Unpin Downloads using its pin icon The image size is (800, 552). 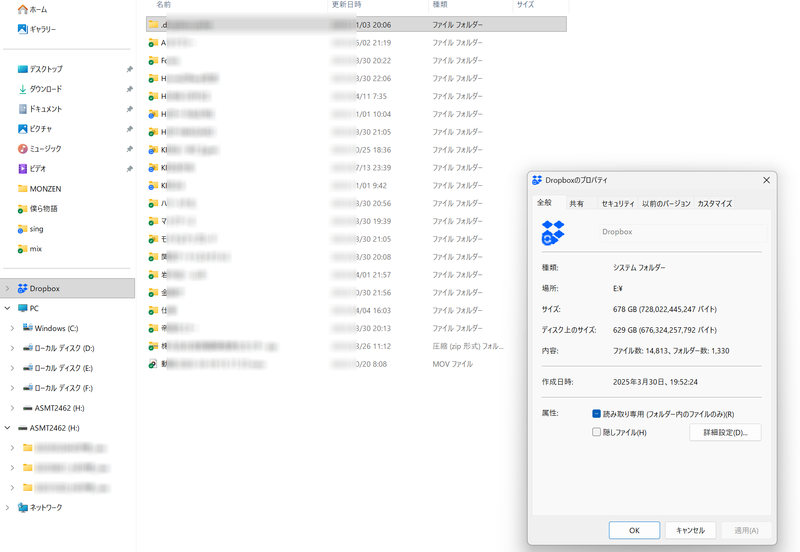[130, 89]
